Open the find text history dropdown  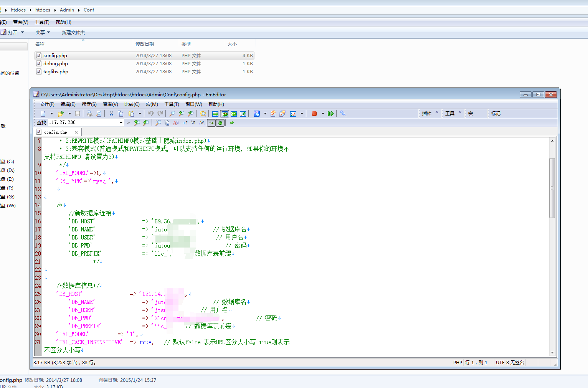121,123
